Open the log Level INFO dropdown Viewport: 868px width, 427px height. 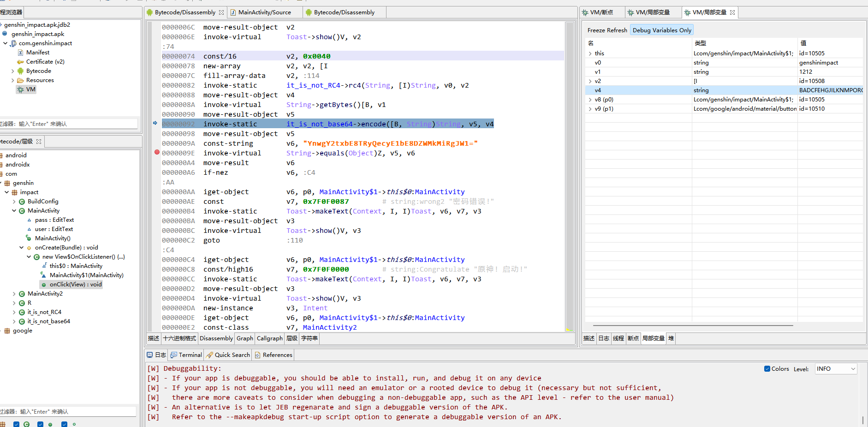(836, 369)
